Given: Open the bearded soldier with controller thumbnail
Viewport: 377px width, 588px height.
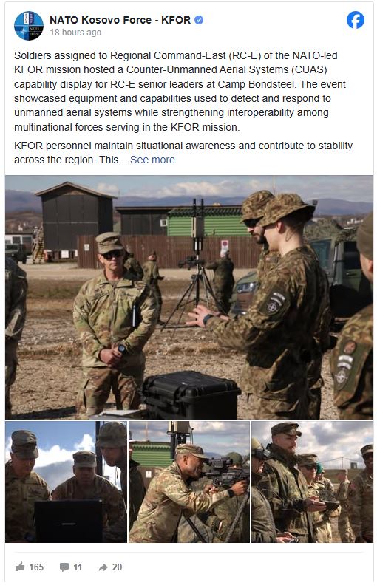Looking at the screenshot, I should click(312, 482).
